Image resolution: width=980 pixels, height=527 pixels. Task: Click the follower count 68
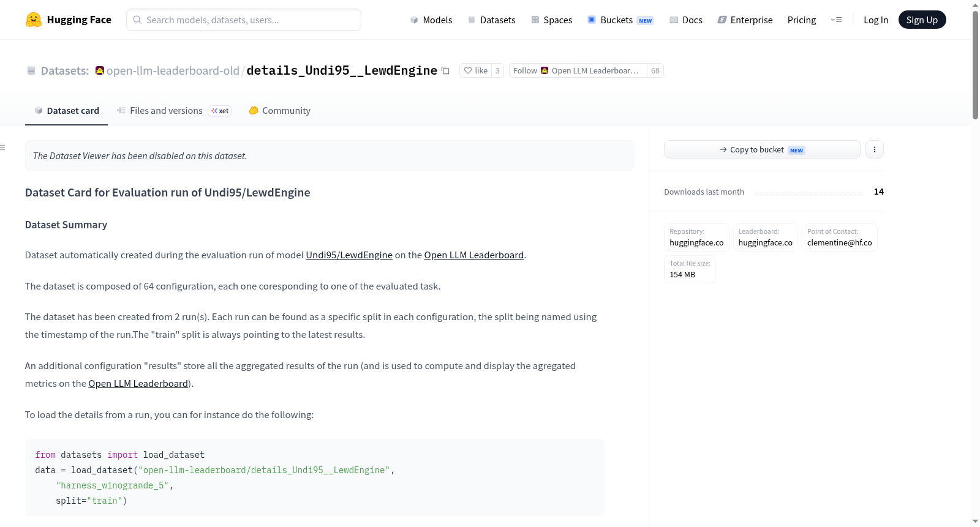click(655, 71)
